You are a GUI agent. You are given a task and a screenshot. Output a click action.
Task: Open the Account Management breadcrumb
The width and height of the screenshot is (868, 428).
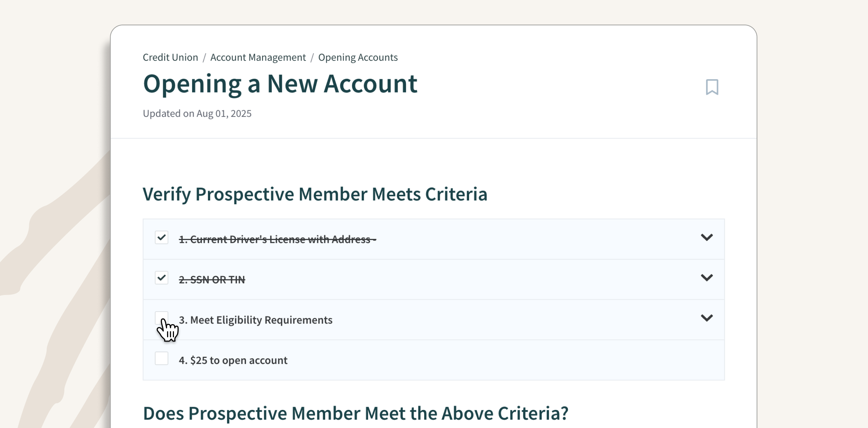click(x=258, y=57)
